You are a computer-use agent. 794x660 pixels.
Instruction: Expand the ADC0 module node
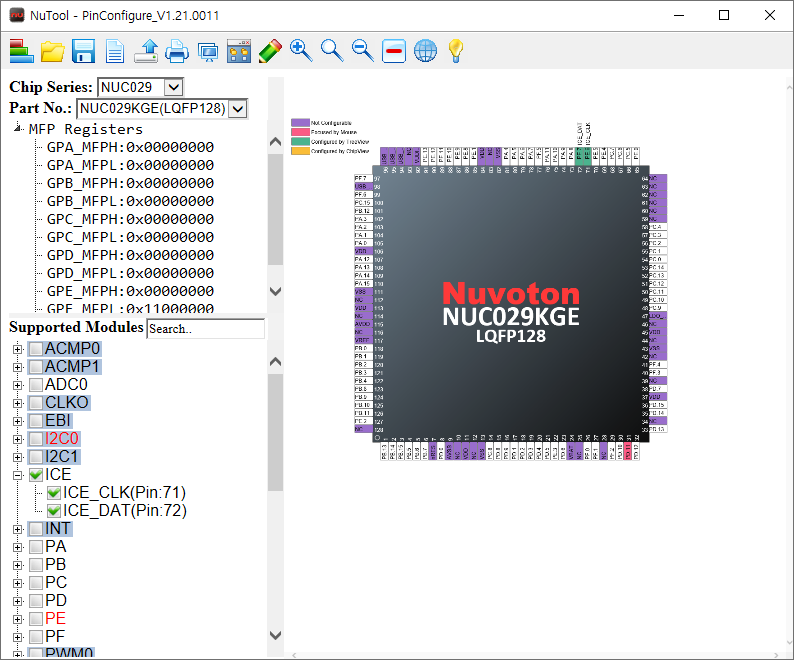18,385
